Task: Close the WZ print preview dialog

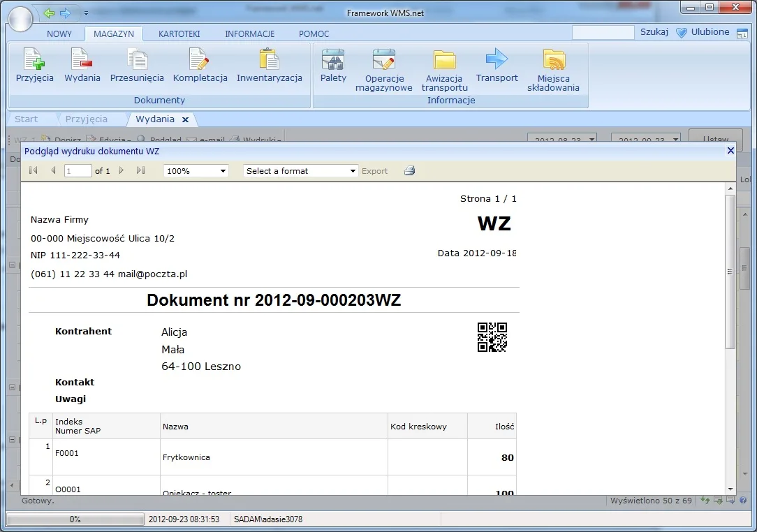Action: (730, 151)
